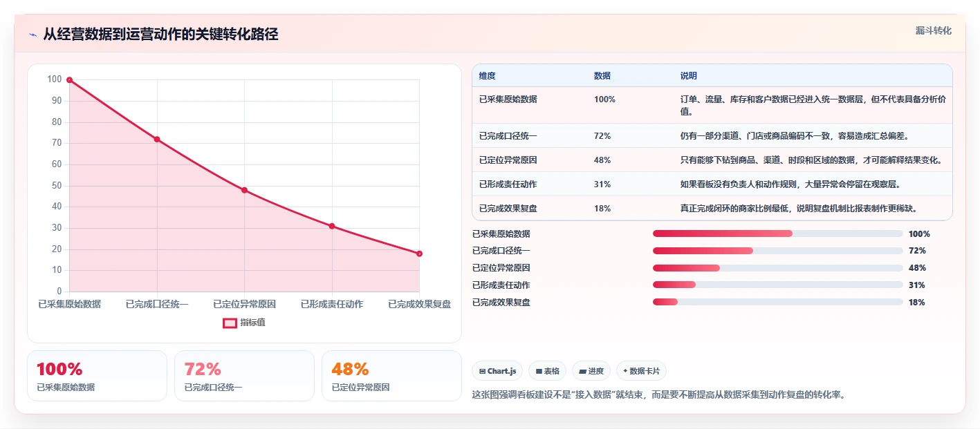Select the 表格 chip
This screenshot has width=980, height=429.
547,371
